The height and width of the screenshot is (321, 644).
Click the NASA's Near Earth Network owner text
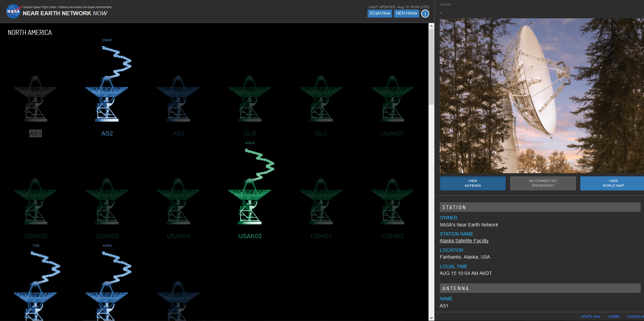[x=469, y=225]
